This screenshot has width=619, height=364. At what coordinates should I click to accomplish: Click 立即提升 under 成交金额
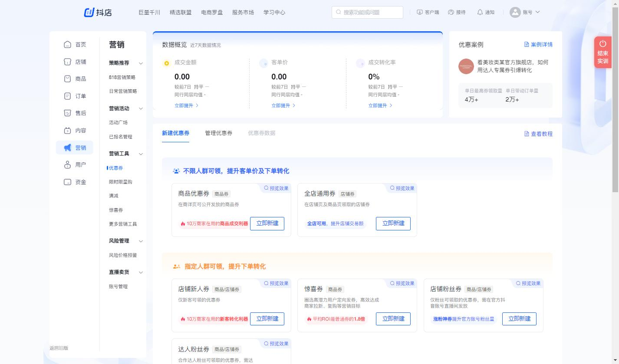point(187,105)
